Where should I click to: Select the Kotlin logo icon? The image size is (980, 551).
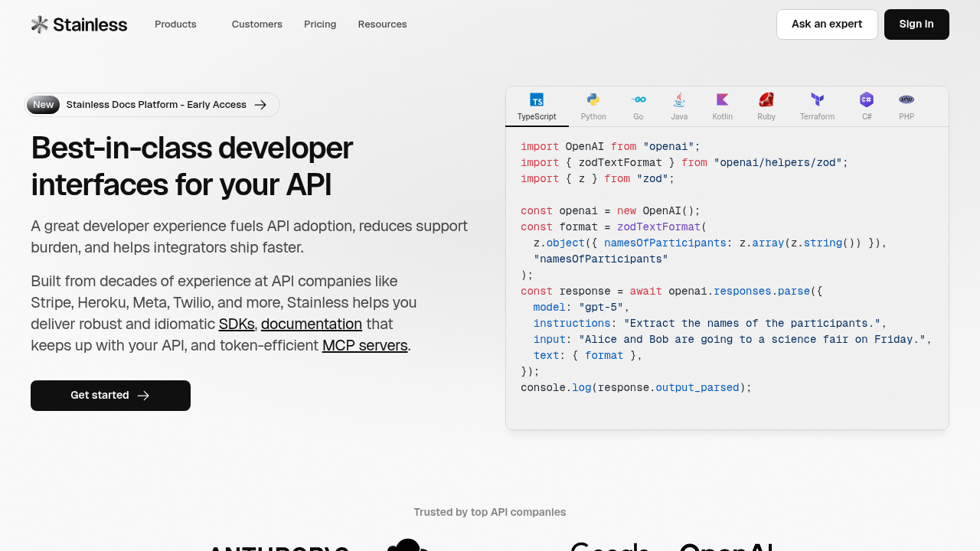(x=723, y=99)
